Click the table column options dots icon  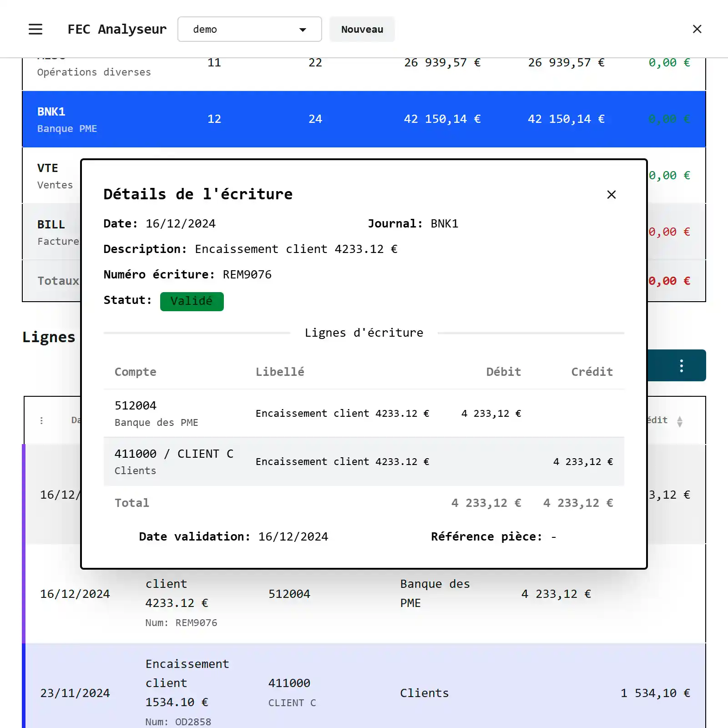coord(41,420)
